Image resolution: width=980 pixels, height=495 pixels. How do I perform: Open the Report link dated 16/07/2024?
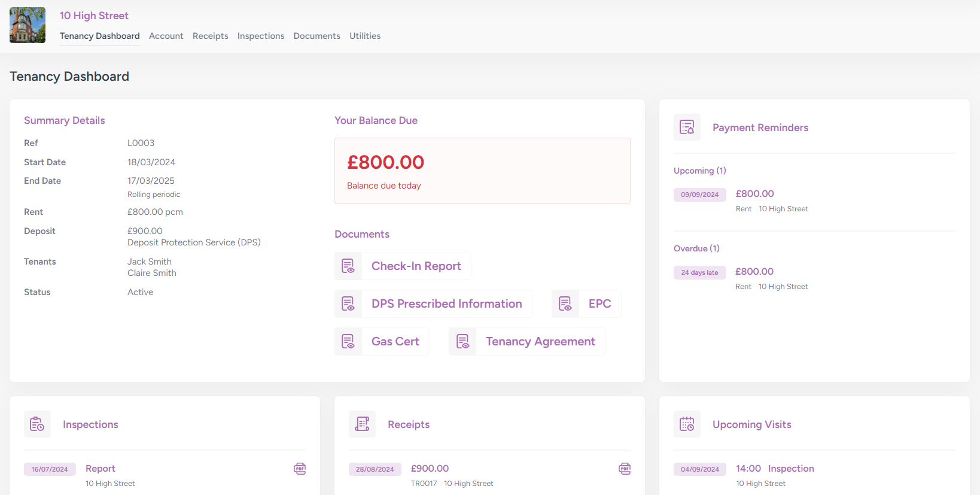(100, 468)
